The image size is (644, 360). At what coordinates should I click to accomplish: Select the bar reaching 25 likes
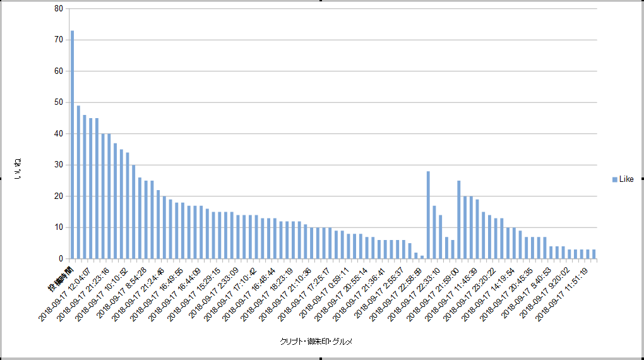(x=459, y=220)
